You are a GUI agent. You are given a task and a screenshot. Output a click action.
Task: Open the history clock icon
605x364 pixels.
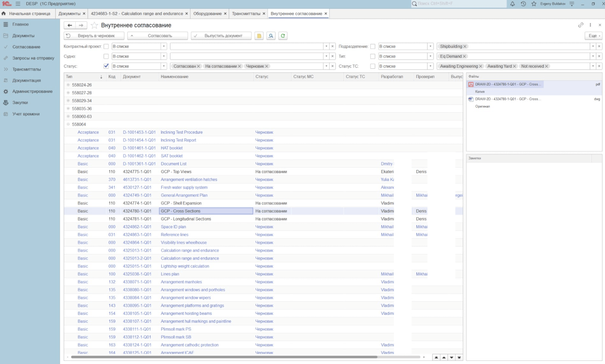click(x=523, y=4)
